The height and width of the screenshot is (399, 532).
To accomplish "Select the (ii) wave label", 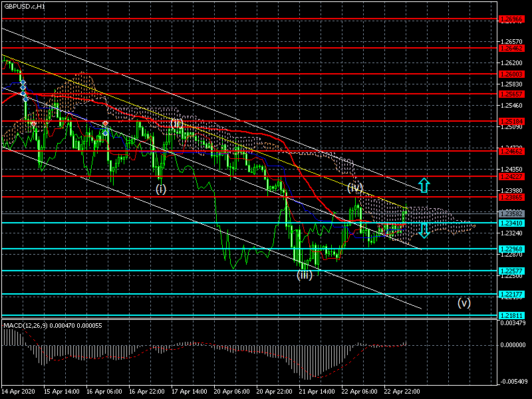I will pyautogui.click(x=177, y=123).
